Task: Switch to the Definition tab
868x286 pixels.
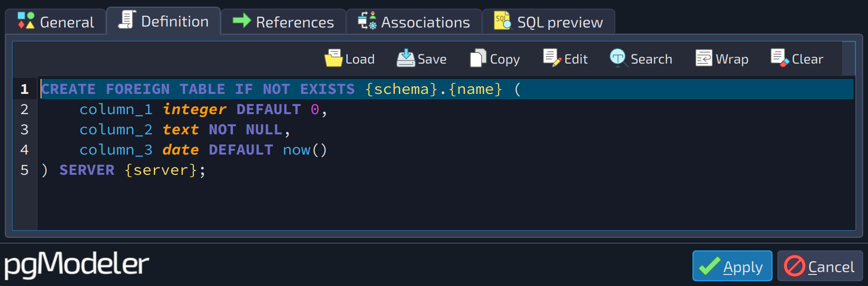Action: [163, 21]
